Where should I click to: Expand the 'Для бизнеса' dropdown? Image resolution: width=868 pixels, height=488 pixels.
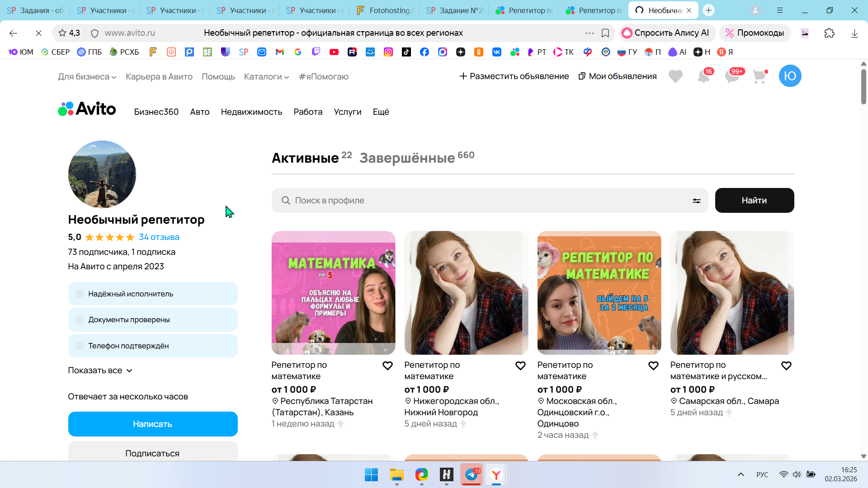[87, 77]
